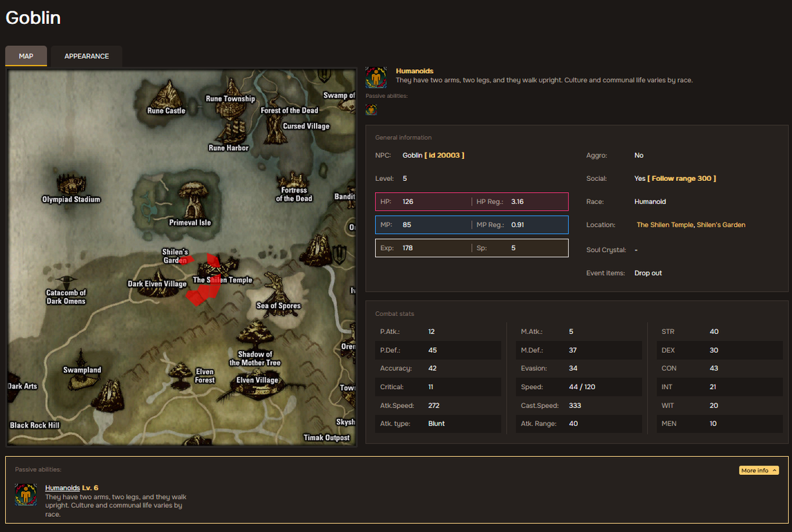Open the Shilen's Garden location link
This screenshot has width=792, height=532.
point(721,225)
